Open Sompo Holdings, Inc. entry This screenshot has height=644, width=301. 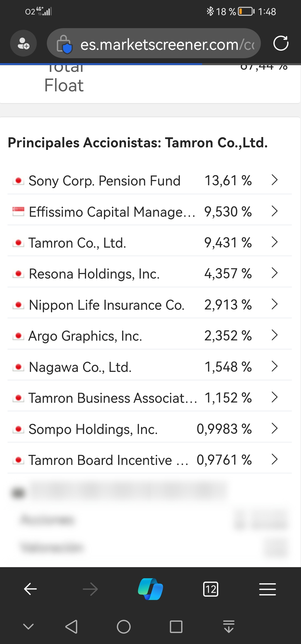(x=150, y=429)
